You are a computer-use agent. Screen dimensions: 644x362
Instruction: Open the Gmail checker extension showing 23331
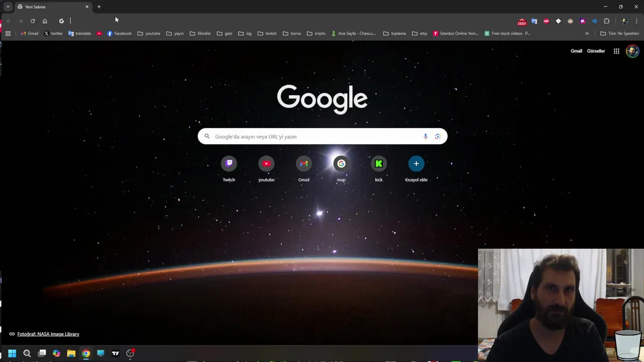click(x=522, y=22)
